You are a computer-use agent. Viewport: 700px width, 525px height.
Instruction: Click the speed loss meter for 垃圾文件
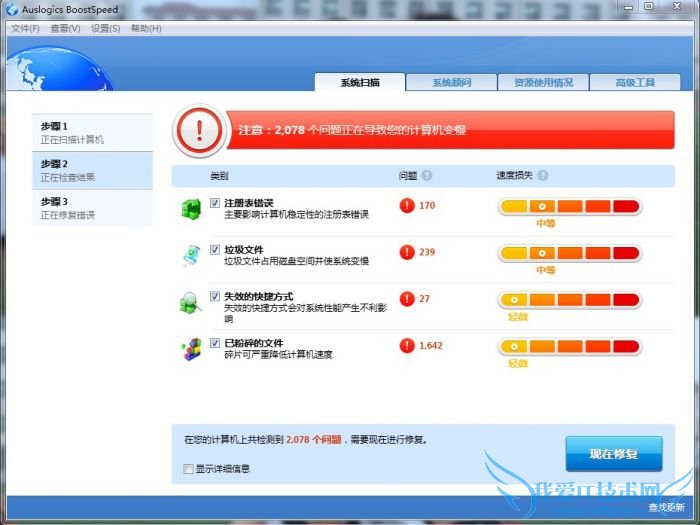pyautogui.click(x=570, y=253)
